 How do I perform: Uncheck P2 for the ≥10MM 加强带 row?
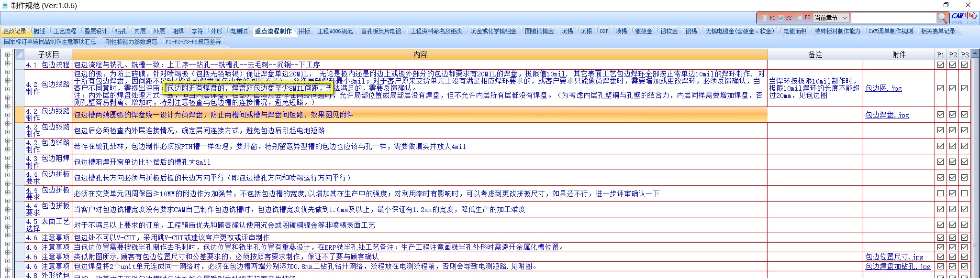(952, 193)
